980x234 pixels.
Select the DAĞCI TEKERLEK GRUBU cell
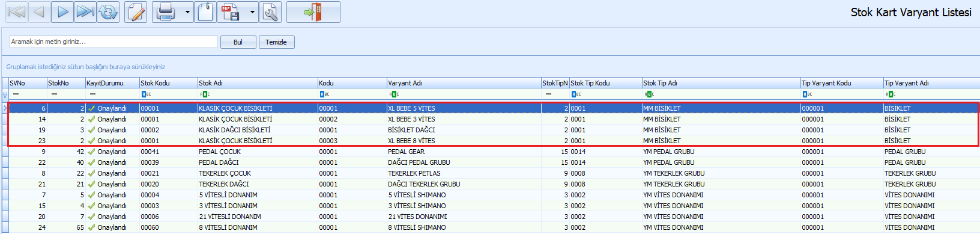[x=464, y=184]
